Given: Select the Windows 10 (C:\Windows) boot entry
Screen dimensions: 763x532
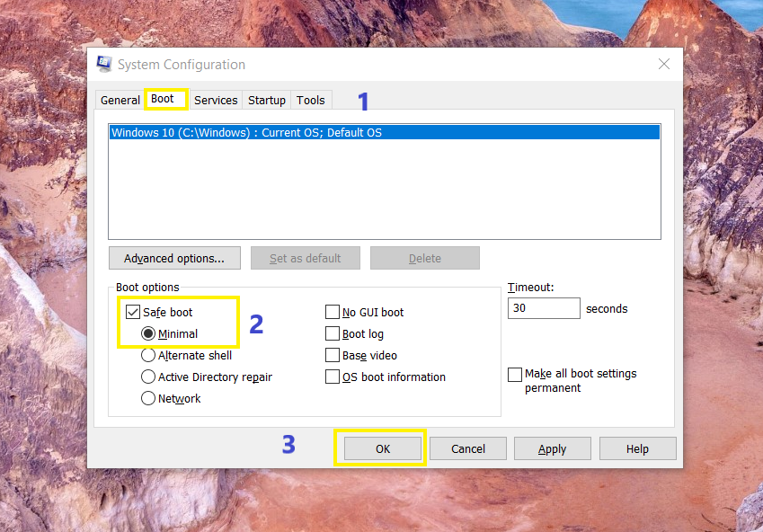Looking at the screenshot, I should click(x=385, y=132).
